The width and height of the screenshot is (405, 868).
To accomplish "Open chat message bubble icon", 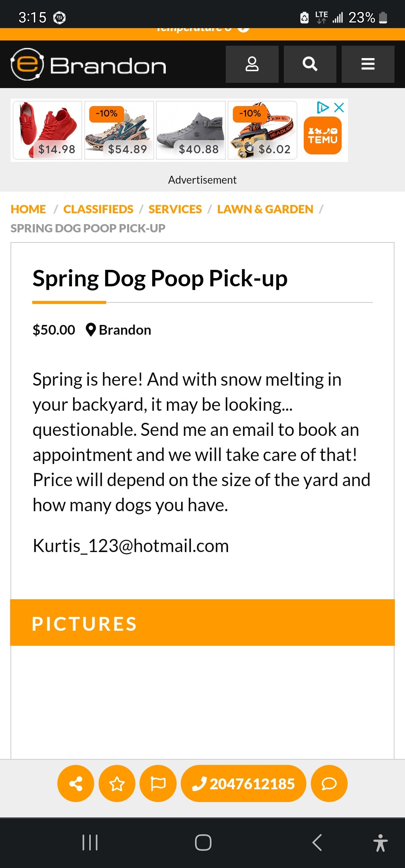I will tap(329, 783).
